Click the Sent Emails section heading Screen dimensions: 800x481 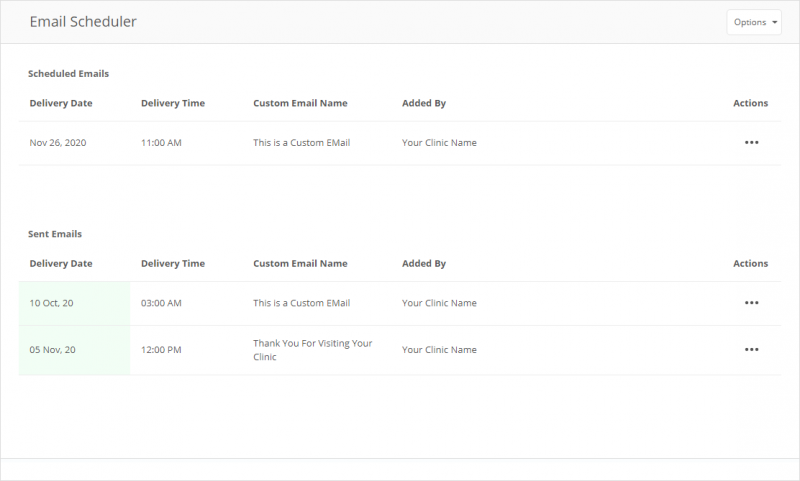point(55,234)
